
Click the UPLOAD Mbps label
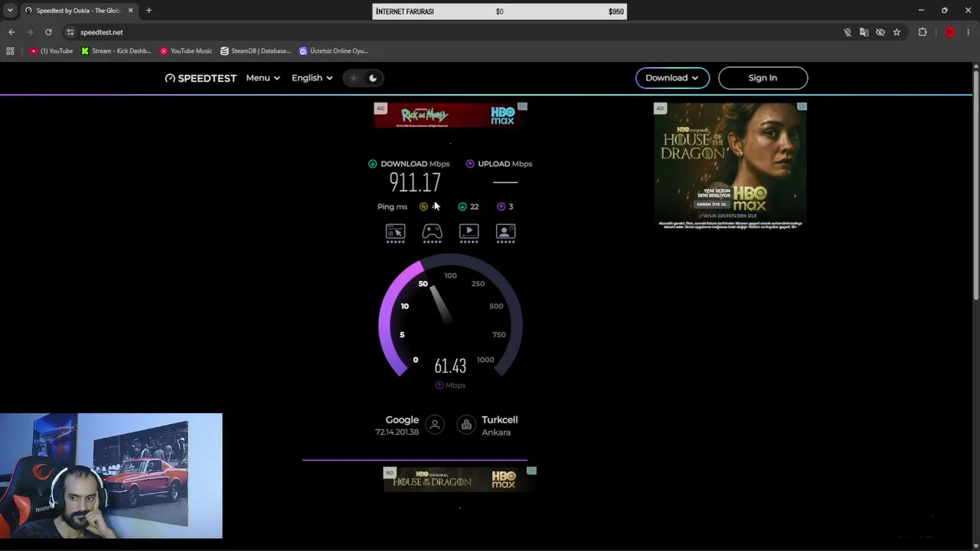point(505,164)
